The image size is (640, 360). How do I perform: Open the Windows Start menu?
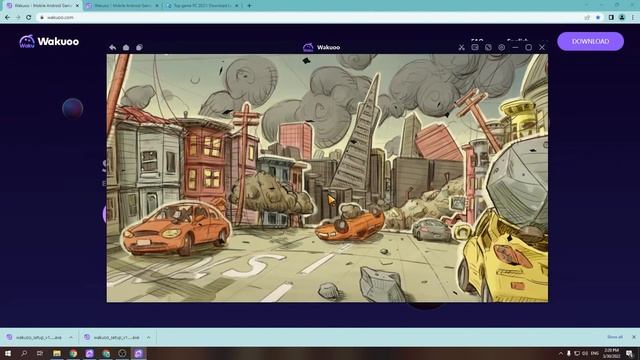[x=8, y=353]
